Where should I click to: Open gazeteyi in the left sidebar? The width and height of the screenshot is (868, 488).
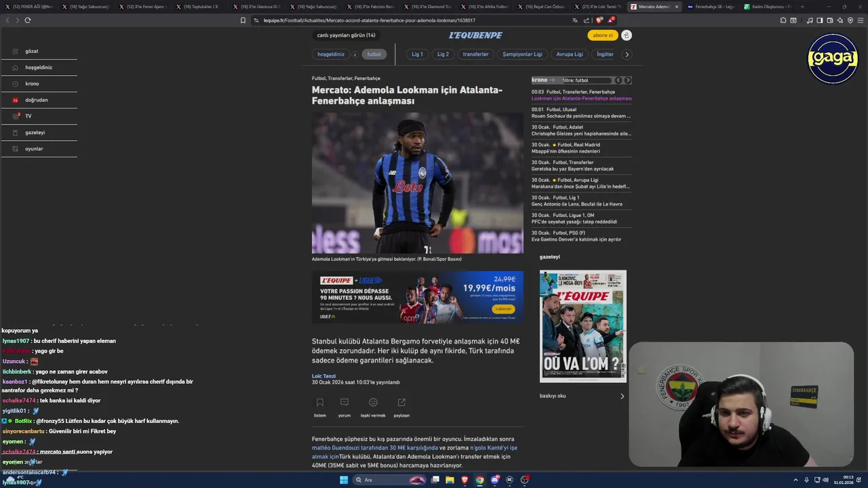39,133
